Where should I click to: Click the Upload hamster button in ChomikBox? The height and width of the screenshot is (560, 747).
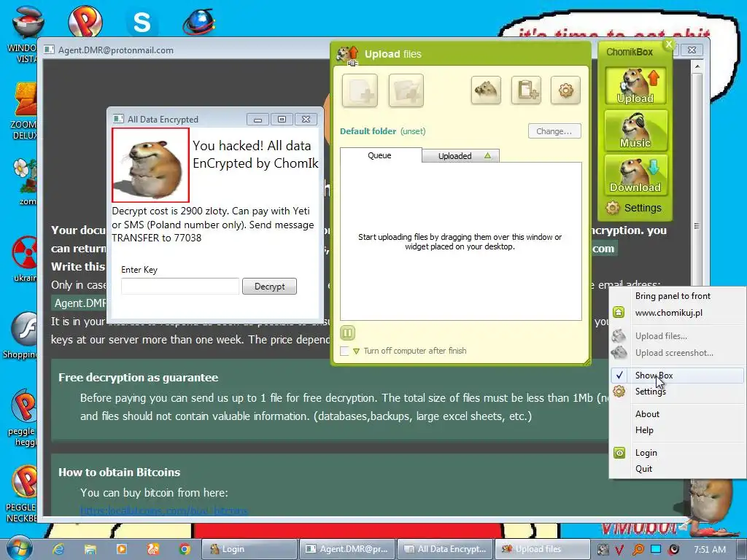[x=635, y=86]
